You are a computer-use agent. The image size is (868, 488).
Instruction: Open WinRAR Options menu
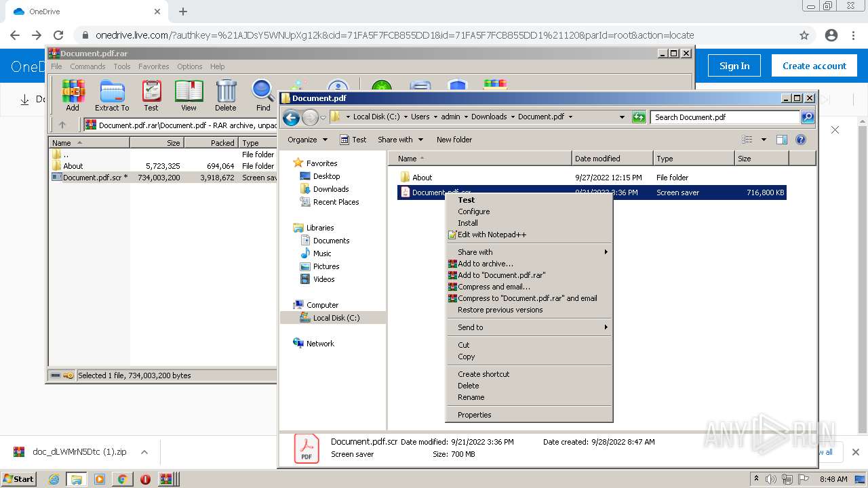pos(190,66)
